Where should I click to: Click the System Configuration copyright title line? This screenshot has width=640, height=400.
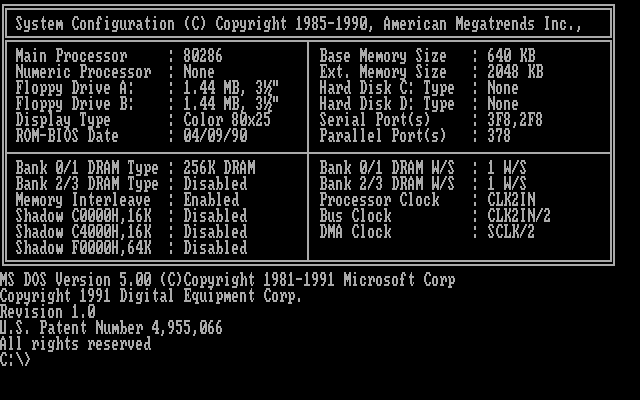299,24
